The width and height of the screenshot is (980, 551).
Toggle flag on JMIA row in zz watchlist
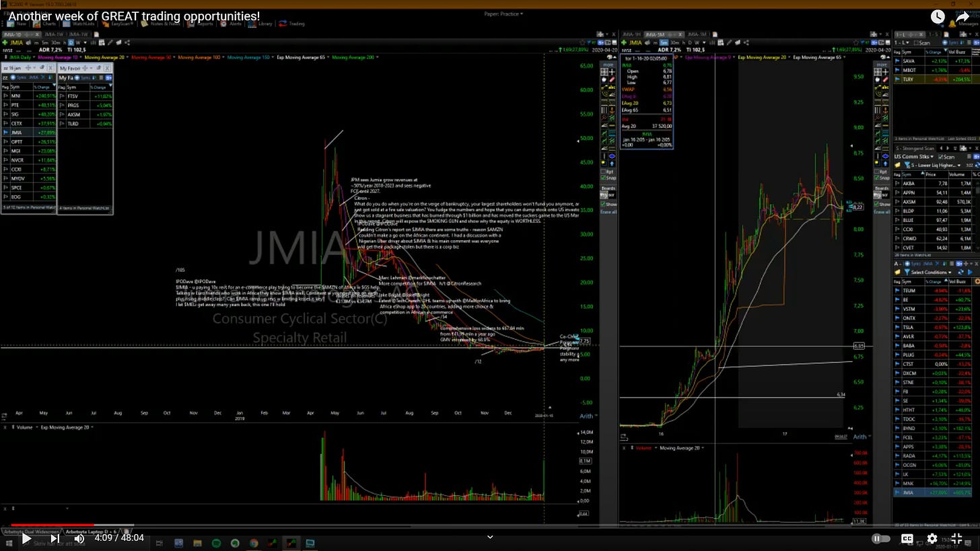click(x=5, y=133)
